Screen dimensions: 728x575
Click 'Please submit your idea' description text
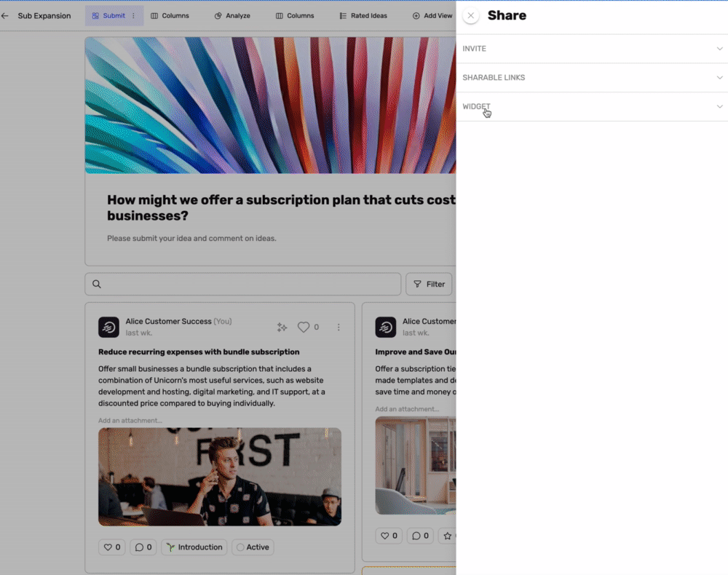click(x=191, y=238)
